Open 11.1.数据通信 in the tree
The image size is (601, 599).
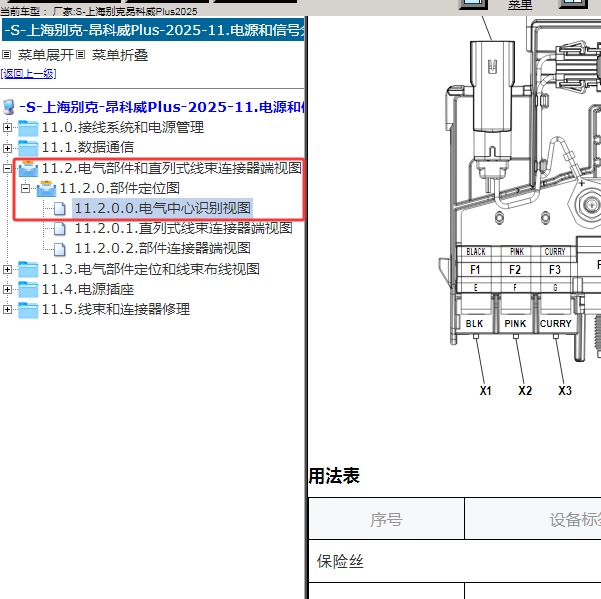[x=88, y=148]
